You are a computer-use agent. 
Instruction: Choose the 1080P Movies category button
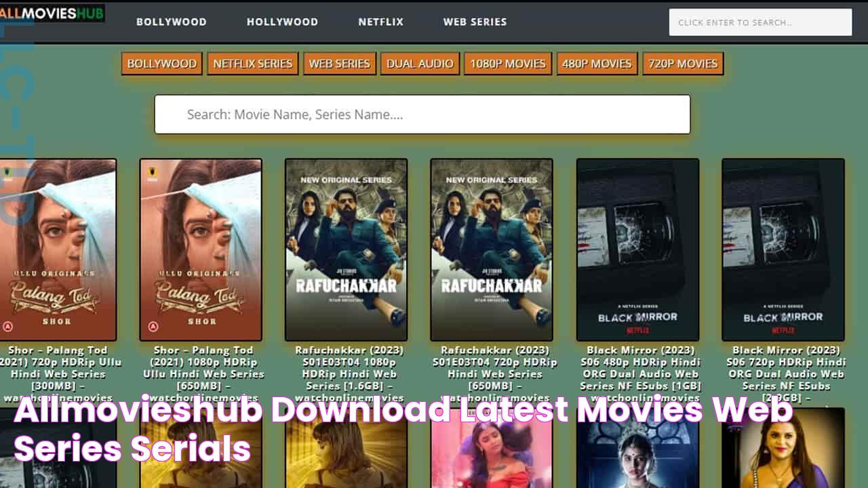508,64
